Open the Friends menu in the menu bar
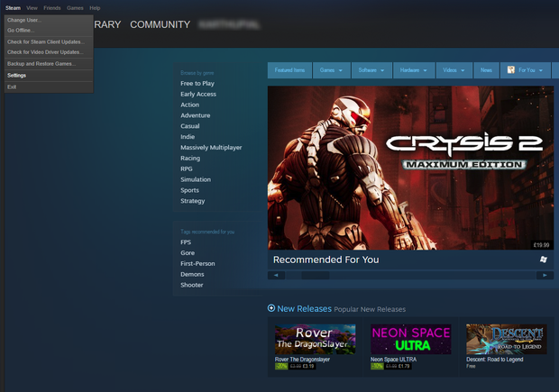The width and height of the screenshot is (559, 392). 52,7
